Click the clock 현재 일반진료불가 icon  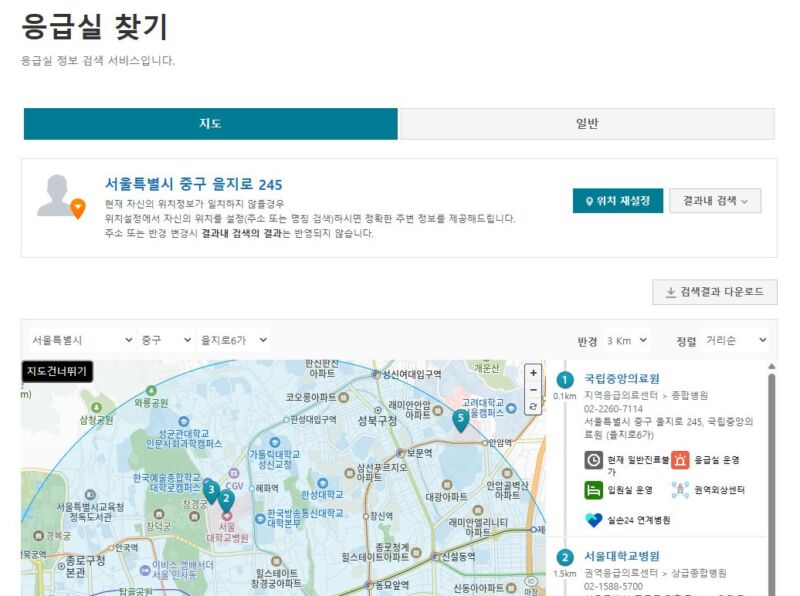[x=593, y=460]
